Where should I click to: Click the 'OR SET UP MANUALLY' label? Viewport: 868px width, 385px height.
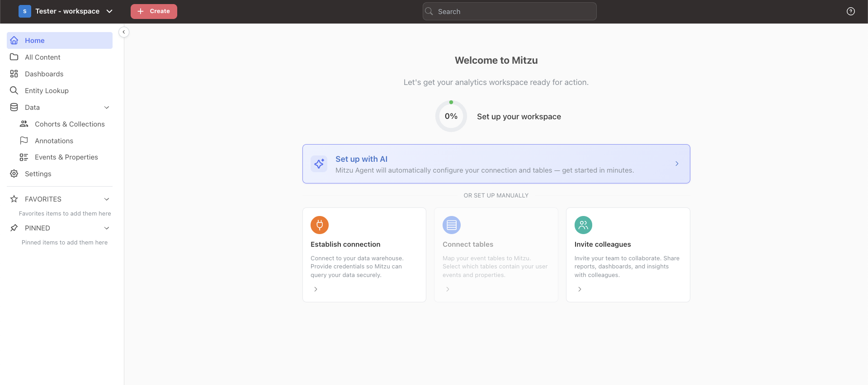point(496,195)
